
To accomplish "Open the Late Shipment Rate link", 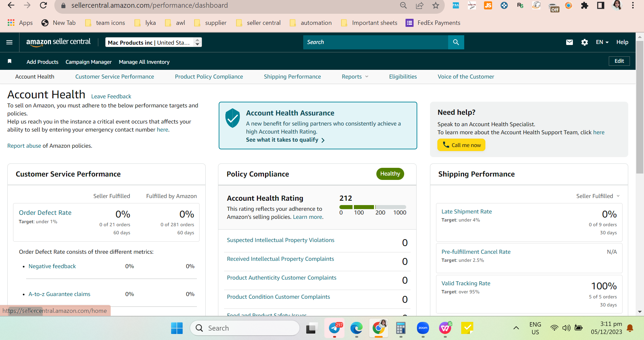I will click(x=467, y=211).
